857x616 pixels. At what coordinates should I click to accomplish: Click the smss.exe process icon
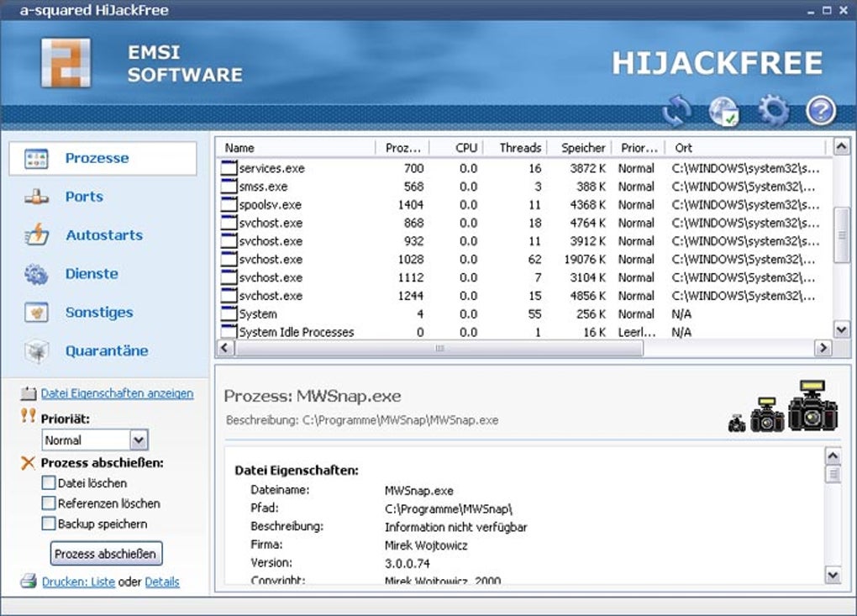(x=229, y=186)
